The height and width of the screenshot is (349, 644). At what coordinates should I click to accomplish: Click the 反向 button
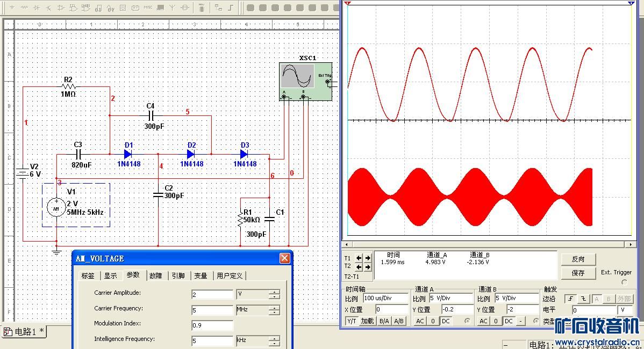(578, 259)
